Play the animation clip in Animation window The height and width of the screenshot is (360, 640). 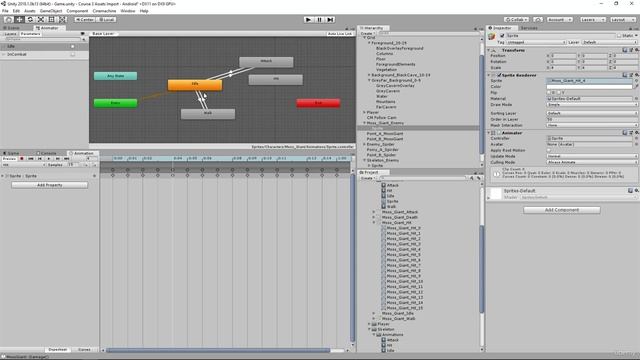pos(49,159)
